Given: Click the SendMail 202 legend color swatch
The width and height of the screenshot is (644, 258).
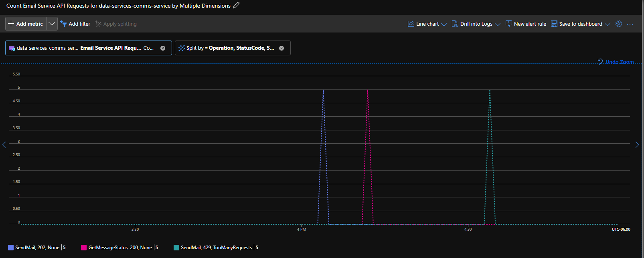Looking at the screenshot, I should click(x=11, y=248).
